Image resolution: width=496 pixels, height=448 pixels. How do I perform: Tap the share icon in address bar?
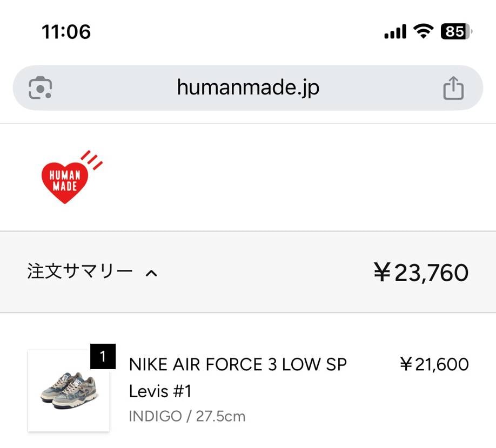[x=453, y=88]
